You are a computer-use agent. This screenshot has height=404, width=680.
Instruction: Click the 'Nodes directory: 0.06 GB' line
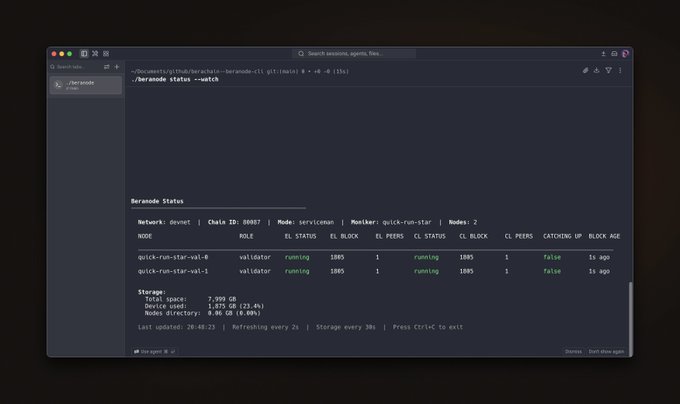tap(203, 313)
